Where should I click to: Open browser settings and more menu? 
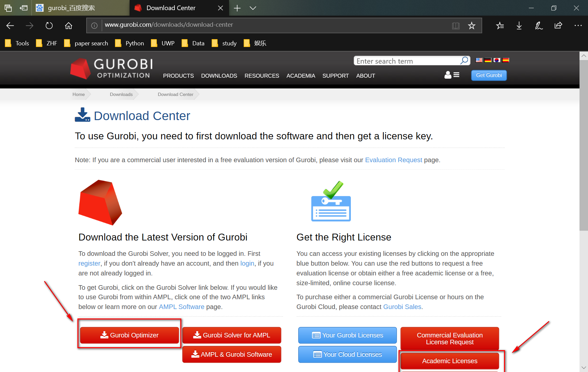coord(578,25)
